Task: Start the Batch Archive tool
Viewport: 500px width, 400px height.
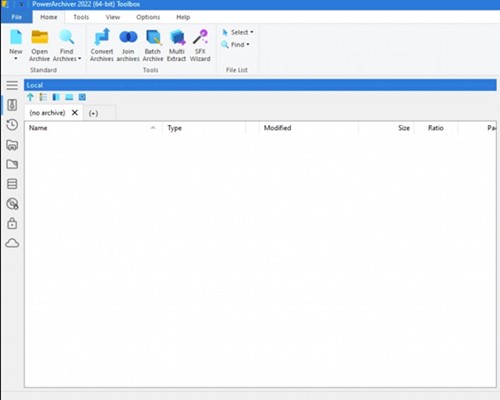Action: point(153,45)
